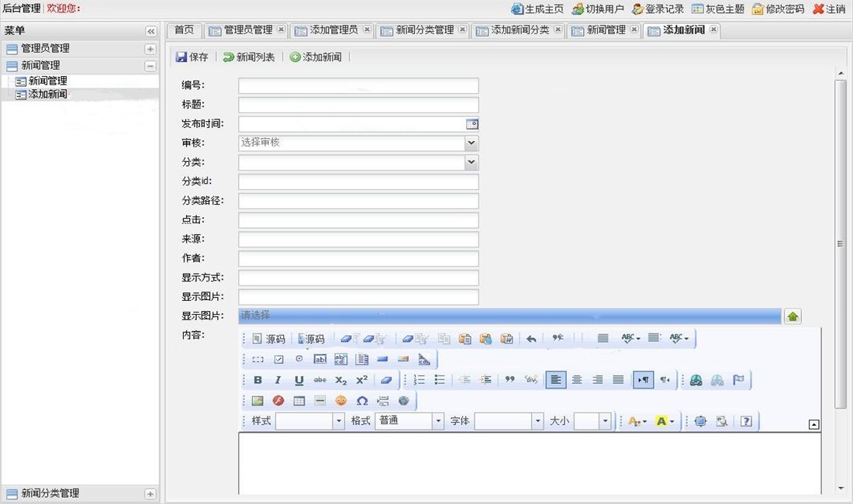Insert special character with Omega icon
The image size is (853, 504).
[361, 401]
